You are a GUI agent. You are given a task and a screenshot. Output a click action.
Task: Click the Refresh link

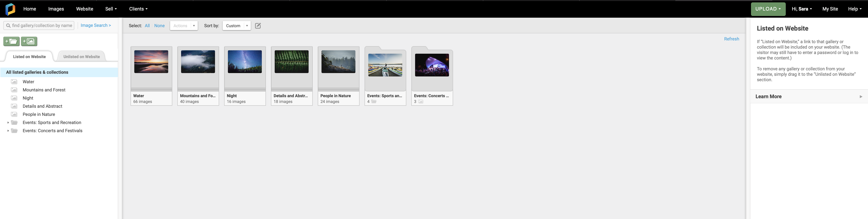tap(731, 39)
